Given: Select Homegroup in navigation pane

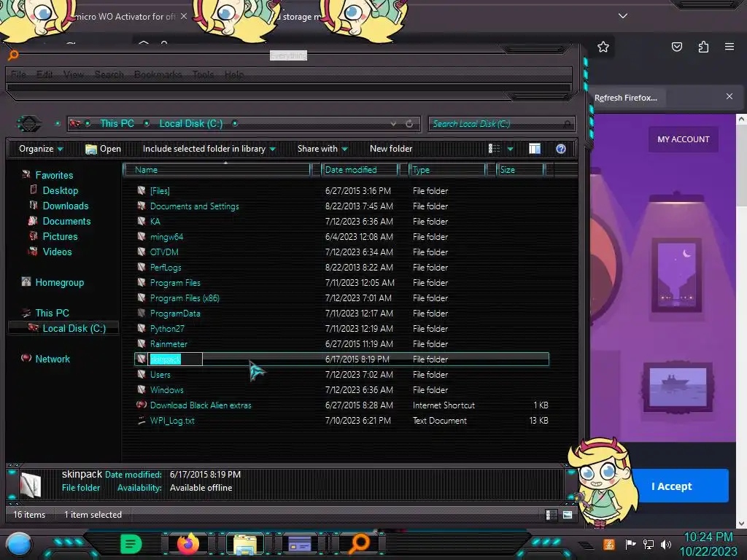Looking at the screenshot, I should point(60,282).
